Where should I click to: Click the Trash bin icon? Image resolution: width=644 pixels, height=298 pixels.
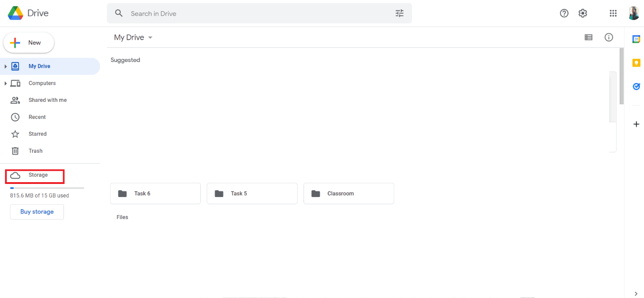(15, 151)
